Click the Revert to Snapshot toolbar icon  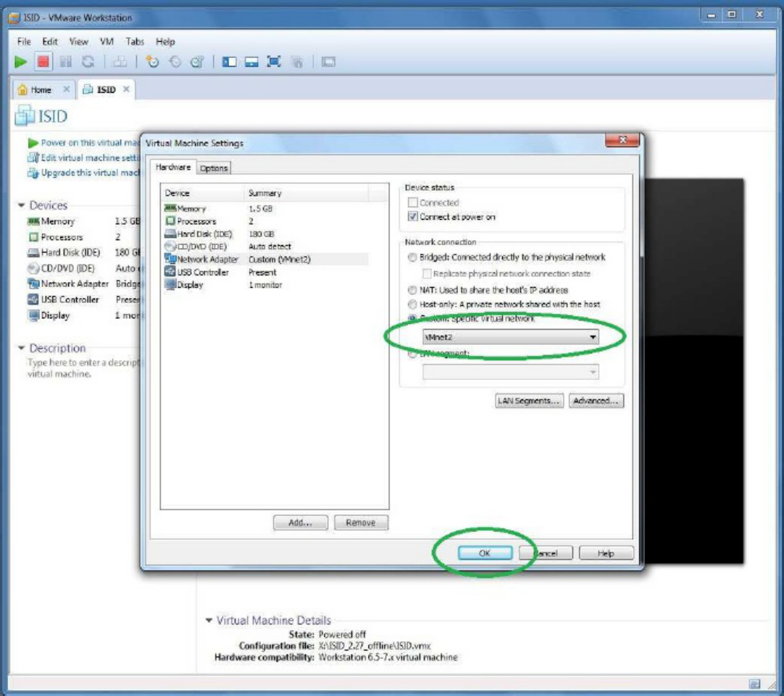(x=175, y=62)
